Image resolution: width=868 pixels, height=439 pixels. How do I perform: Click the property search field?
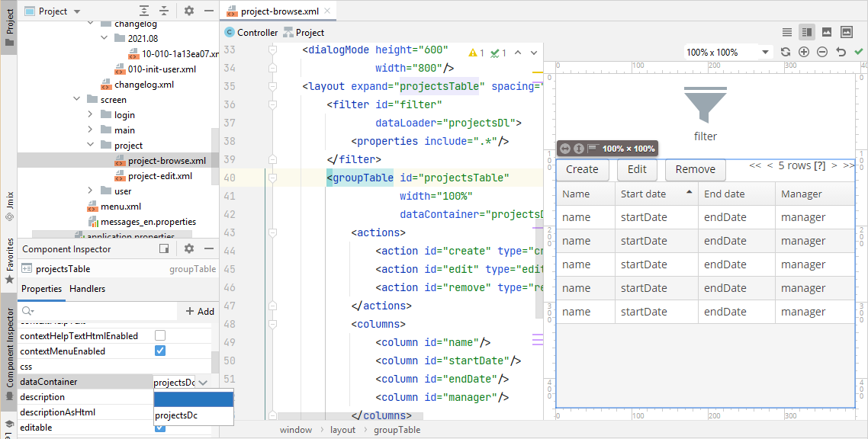pos(99,311)
